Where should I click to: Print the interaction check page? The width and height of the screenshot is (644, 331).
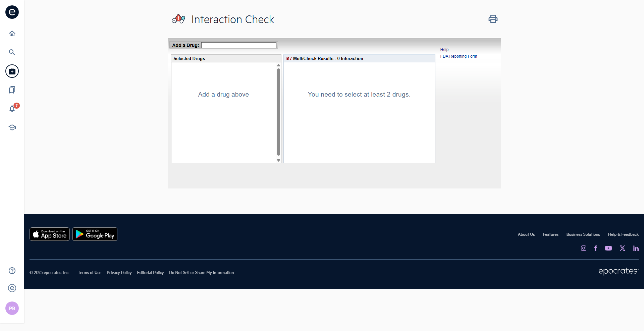click(493, 19)
